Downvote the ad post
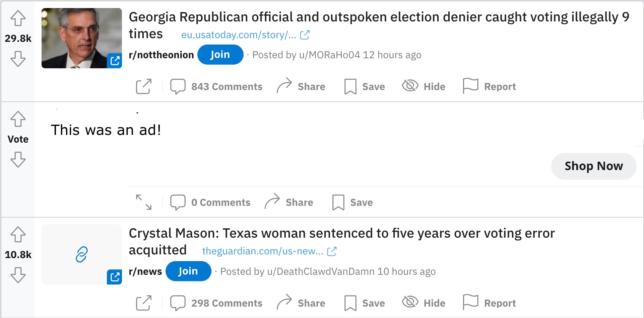The image size is (644, 318). point(18,159)
